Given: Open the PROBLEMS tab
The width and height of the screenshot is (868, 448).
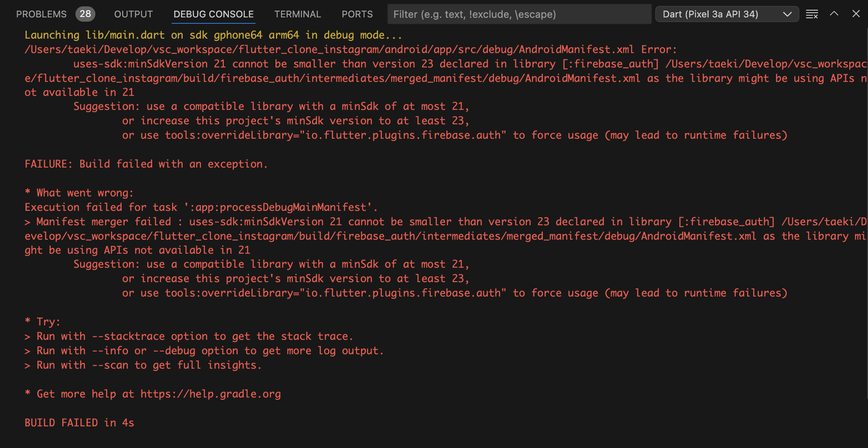Looking at the screenshot, I should pos(41,14).
